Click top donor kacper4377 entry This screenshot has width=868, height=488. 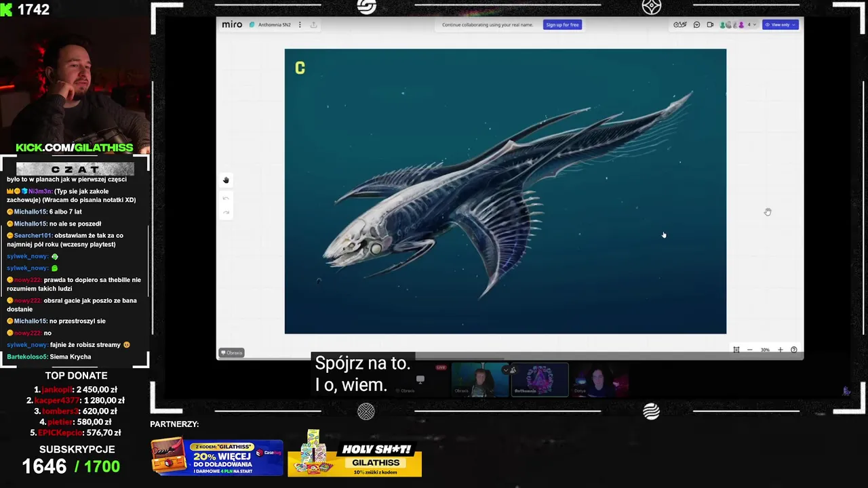click(x=76, y=401)
